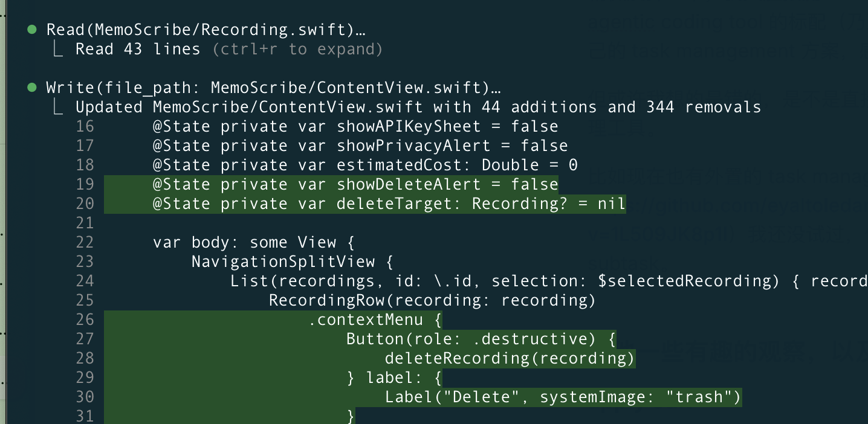This screenshot has width=868, height=424.
Task: Click the Read(MemoScribe/Recording.swift) tool call line
Action: pyautogui.click(x=206, y=30)
